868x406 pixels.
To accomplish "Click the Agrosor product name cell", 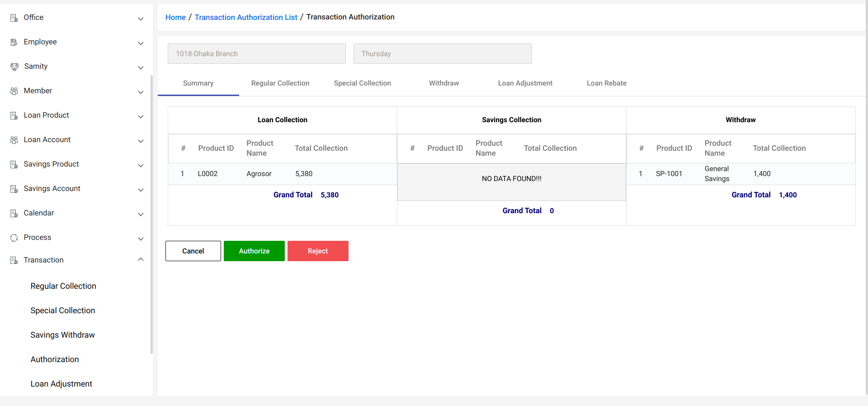I will pyautogui.click(x=259, y=174).
